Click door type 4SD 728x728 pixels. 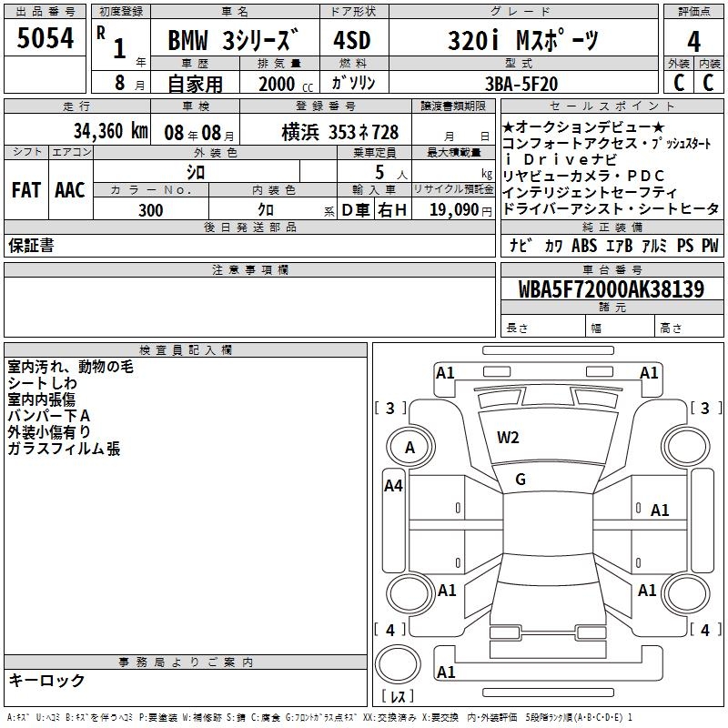pos(352,40)
